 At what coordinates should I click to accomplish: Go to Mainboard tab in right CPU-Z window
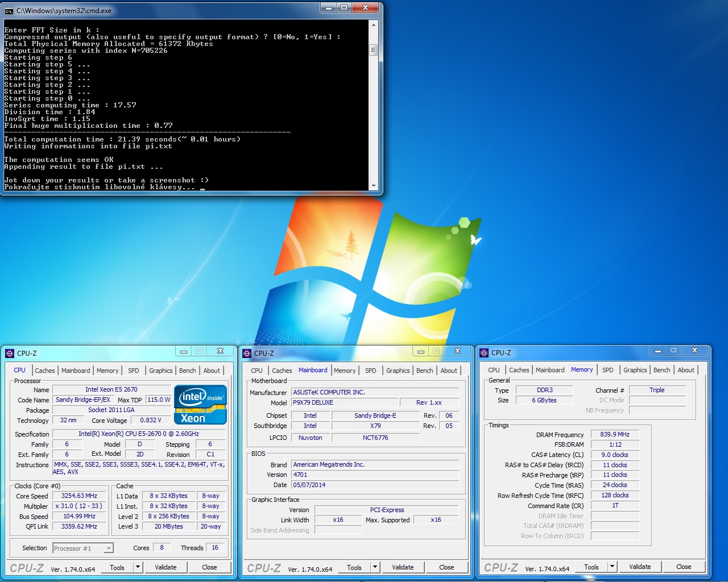550,370
